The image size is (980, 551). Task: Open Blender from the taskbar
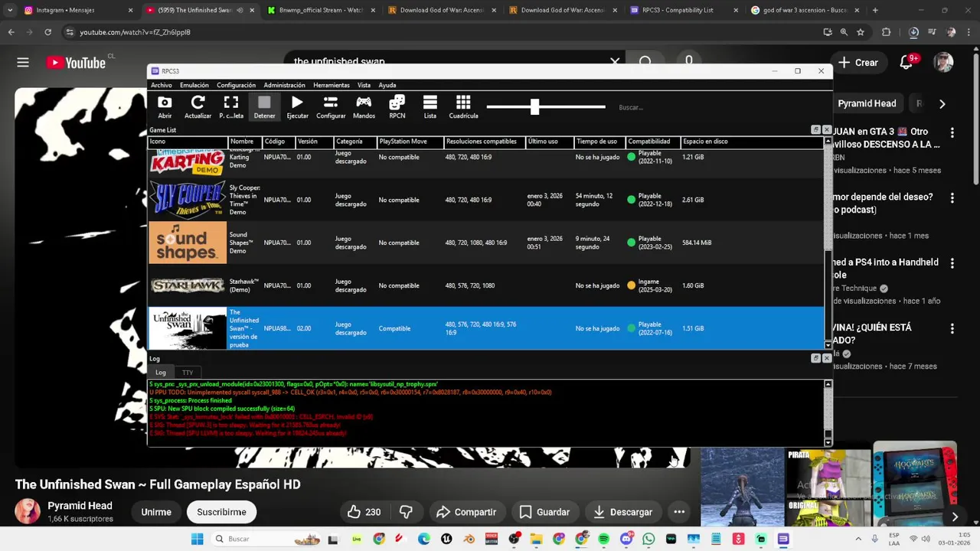coord(469,539)
